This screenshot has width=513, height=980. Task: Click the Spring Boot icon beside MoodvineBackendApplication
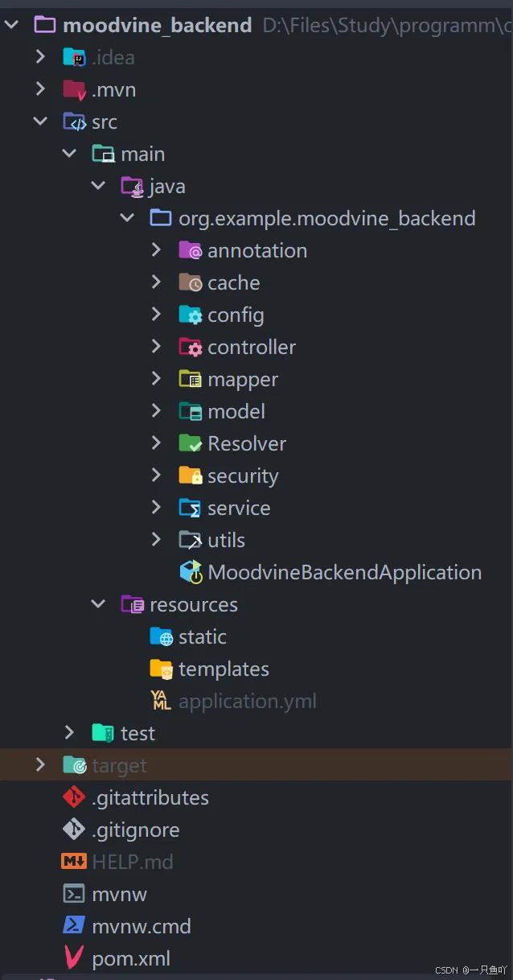pyautogui.click(x=190, y=571)
